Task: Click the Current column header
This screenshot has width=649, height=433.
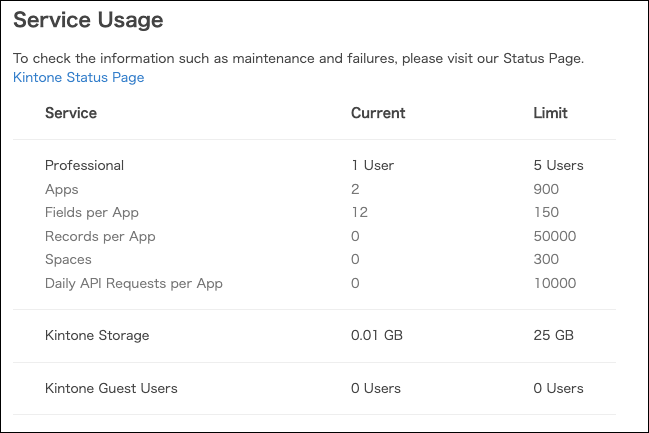Action: [x=378, y=113]
